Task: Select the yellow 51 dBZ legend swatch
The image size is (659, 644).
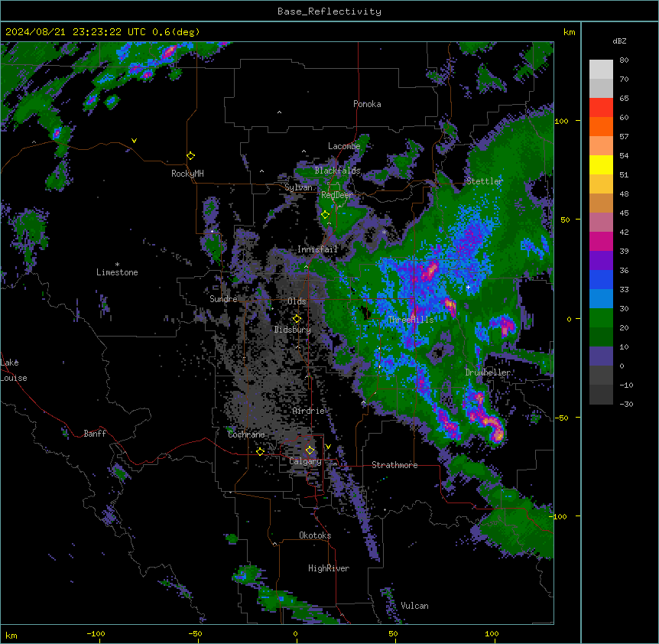Action: click(601, 164)
